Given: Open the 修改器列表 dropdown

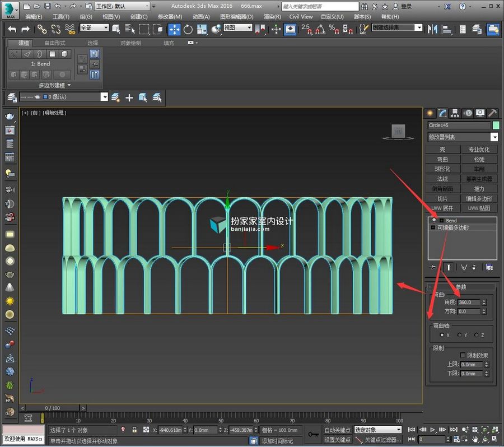Looking at the screenshot, I should point(463,137).
